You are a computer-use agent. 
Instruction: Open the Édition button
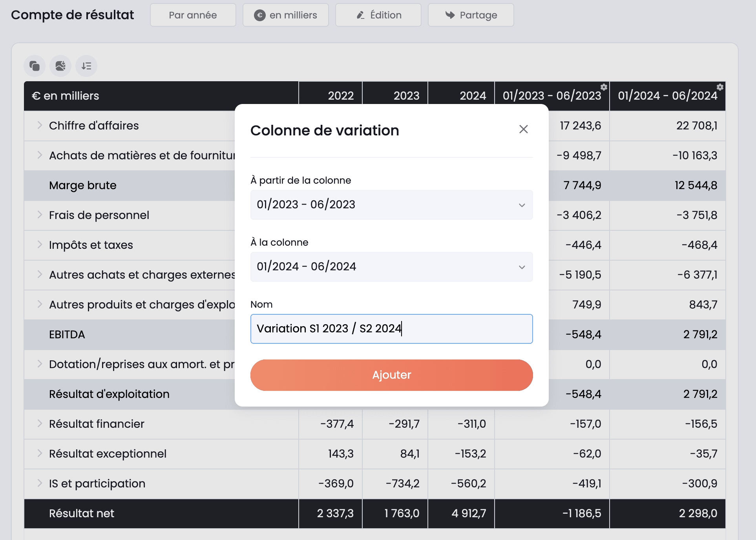(378, 15)
